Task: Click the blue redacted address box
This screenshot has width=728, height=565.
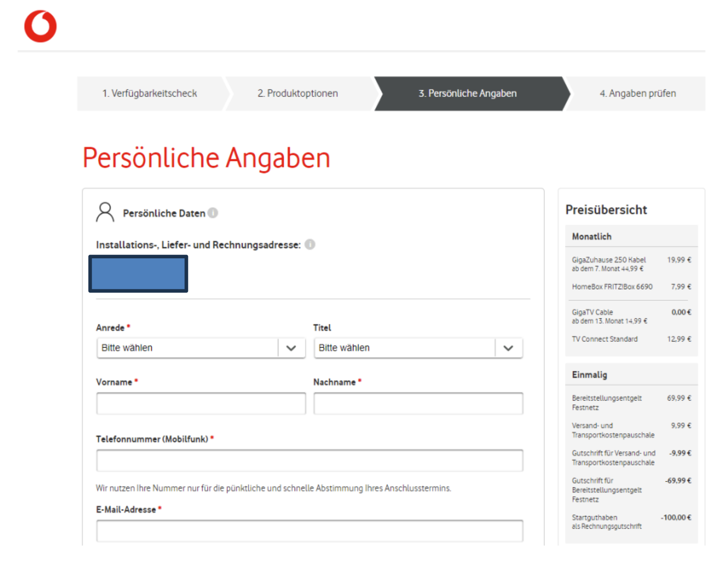Action: 138,274
